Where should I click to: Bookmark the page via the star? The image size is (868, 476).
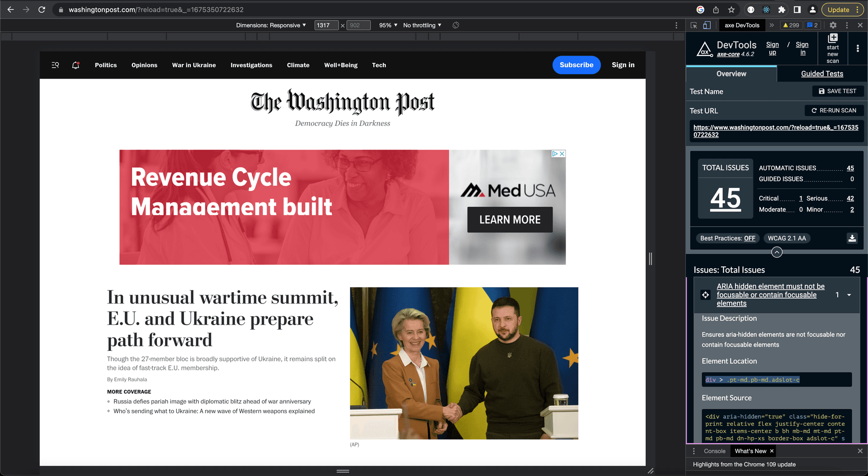731,9
